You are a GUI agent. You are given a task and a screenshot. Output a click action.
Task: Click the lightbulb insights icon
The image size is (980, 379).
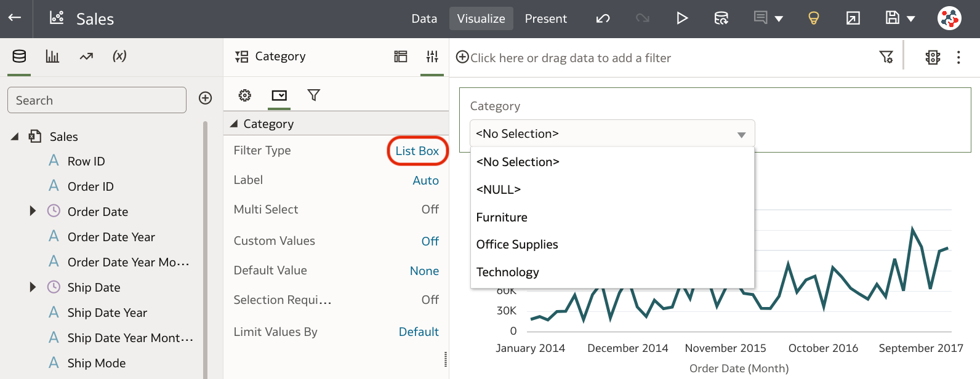click(813, 18)
